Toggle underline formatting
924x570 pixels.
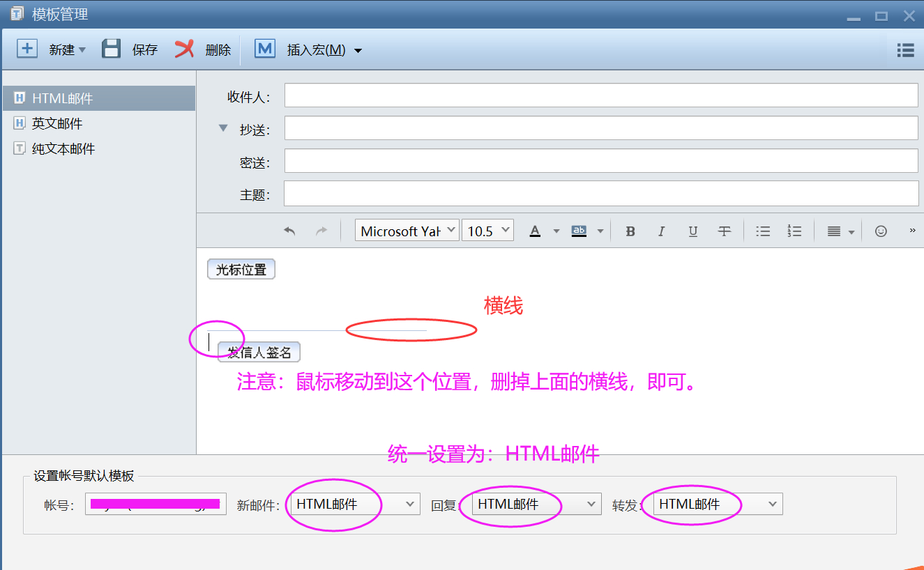coord(692,230)
